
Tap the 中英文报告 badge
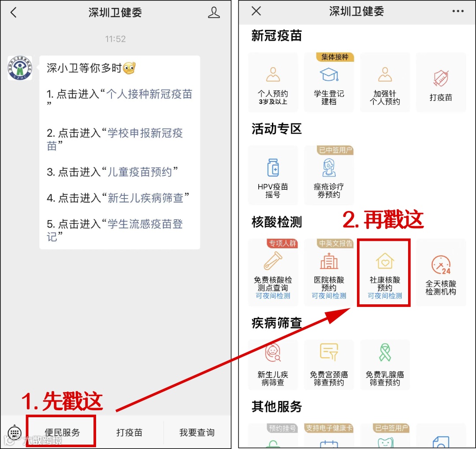coord(335,243)
